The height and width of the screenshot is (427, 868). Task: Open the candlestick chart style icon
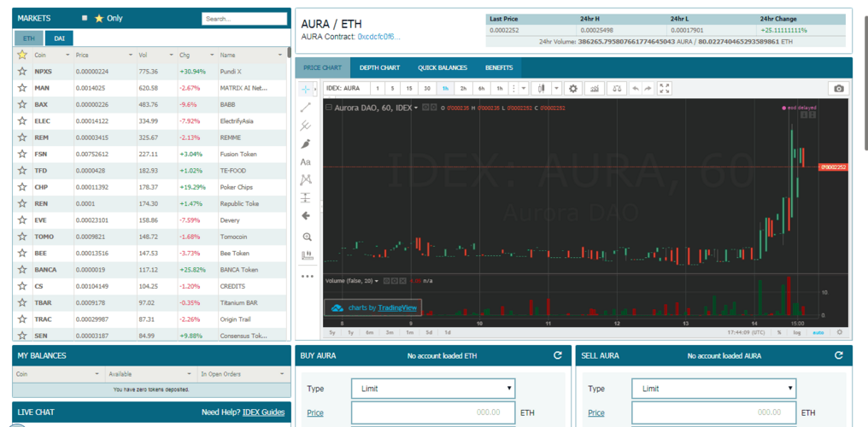(x=542, y=89)
